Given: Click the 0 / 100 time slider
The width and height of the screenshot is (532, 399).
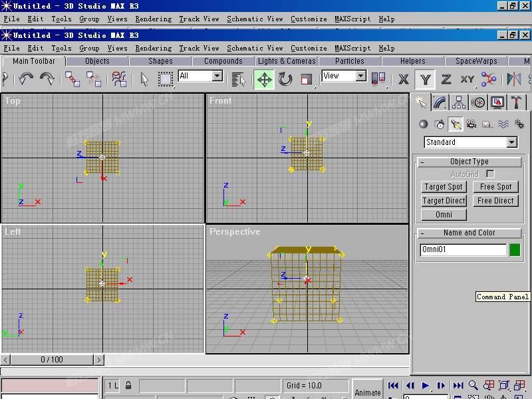Looking at the screenshot, I should tap(52, 360).
